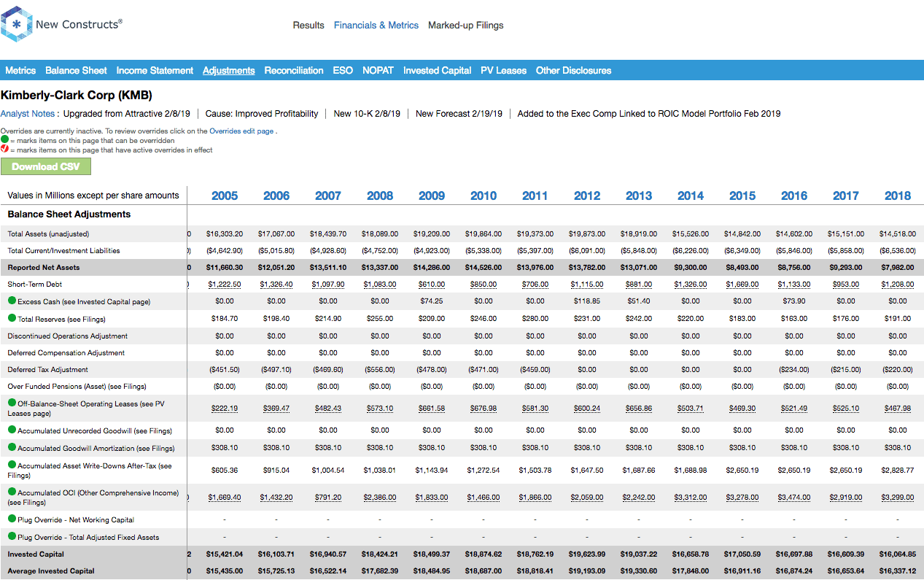This screenshot has height=580, width=924.
Task: Click the 2013 column header
Action: click(639, 196)
